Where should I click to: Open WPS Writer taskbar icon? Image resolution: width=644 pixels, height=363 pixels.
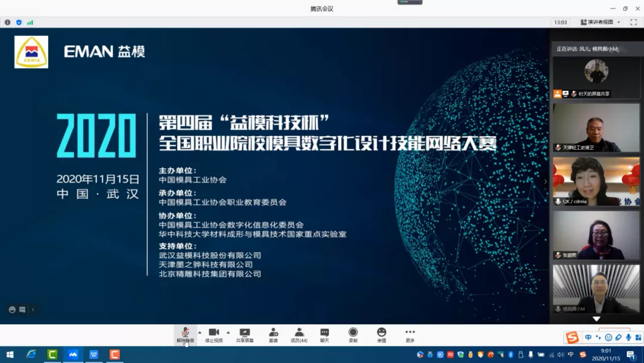pyautogui.click(x=94, y=355)
